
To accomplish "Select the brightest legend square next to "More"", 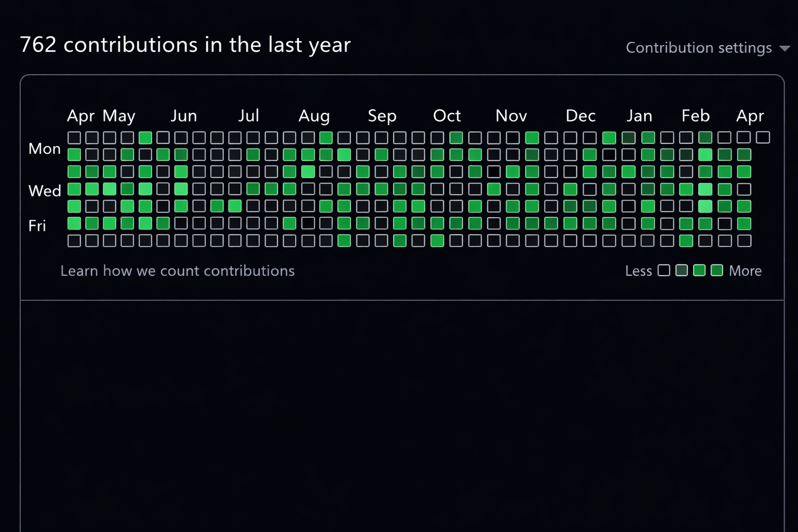I will [716, 270].
